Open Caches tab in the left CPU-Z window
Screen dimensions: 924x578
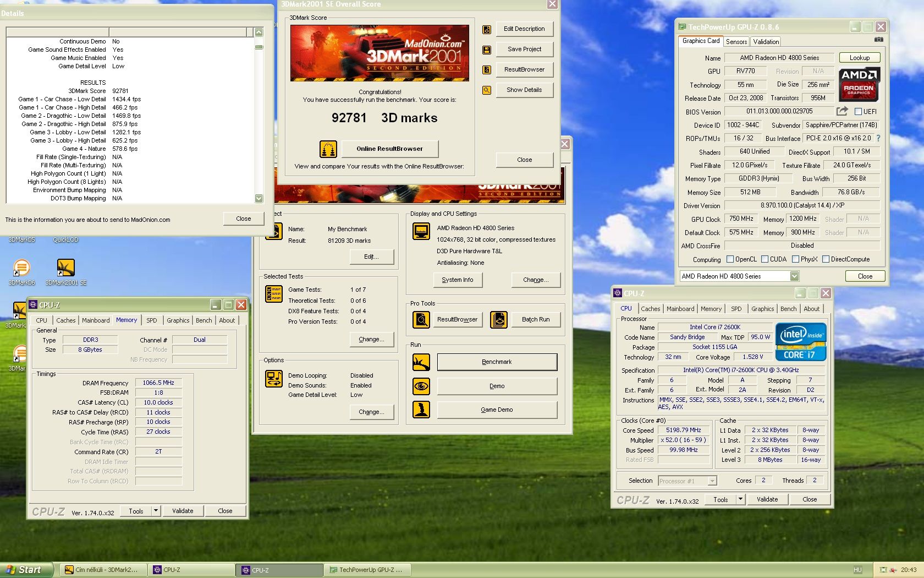click(66, 320)
